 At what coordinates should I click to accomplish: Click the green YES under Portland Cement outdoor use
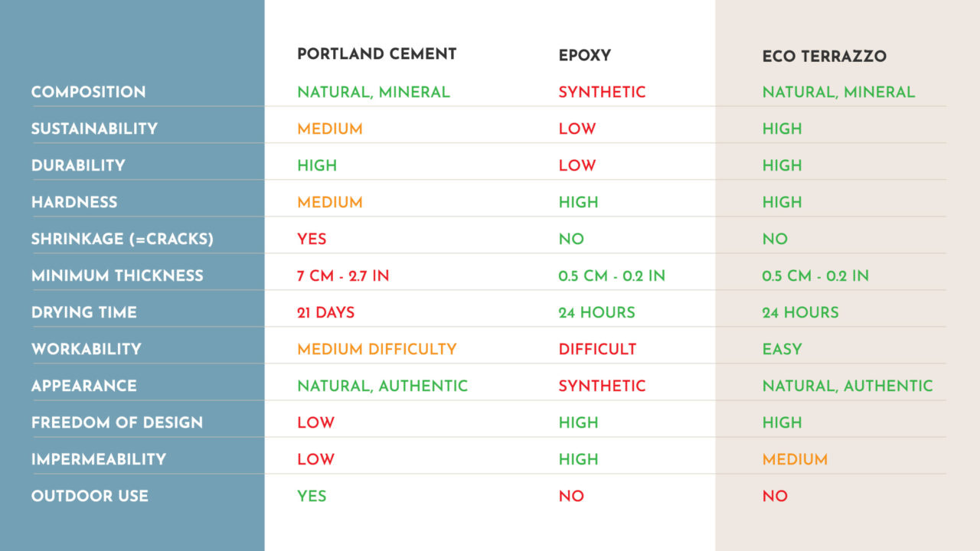312,496
